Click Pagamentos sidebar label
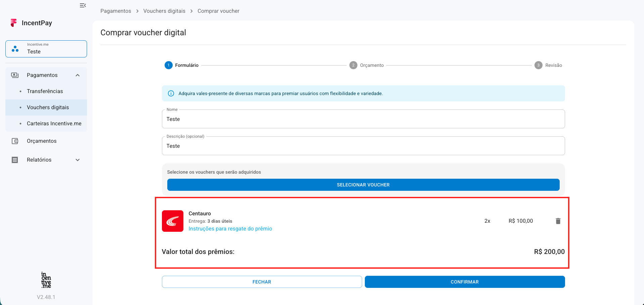This screenshot has width=644, height=305. (x=42, y=75)
